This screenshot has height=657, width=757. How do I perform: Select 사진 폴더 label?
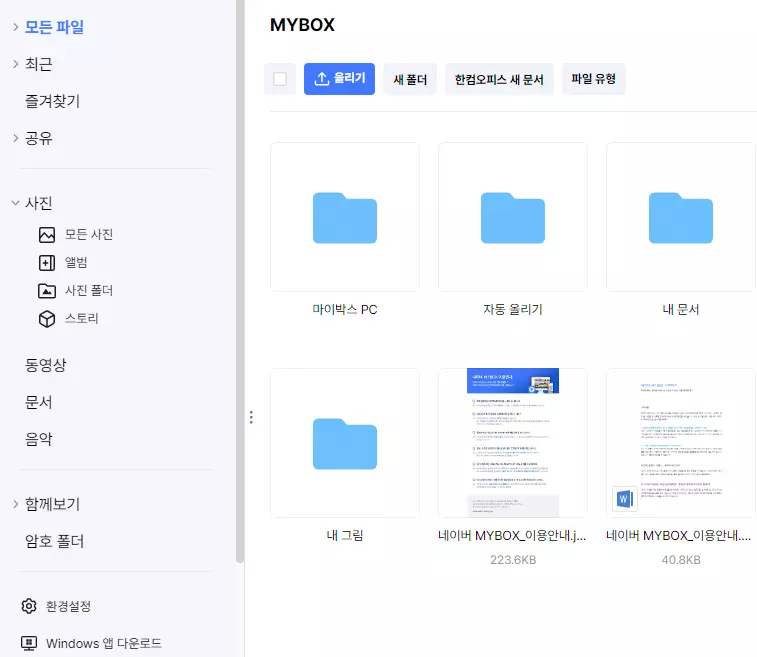(x=89, y=291)
